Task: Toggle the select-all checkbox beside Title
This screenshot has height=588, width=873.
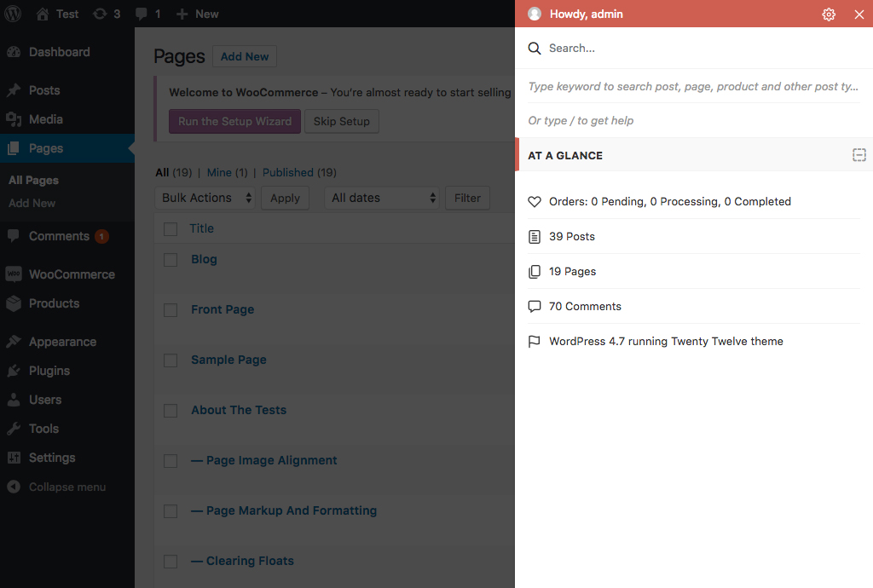Action: click(x=171, y=229)
